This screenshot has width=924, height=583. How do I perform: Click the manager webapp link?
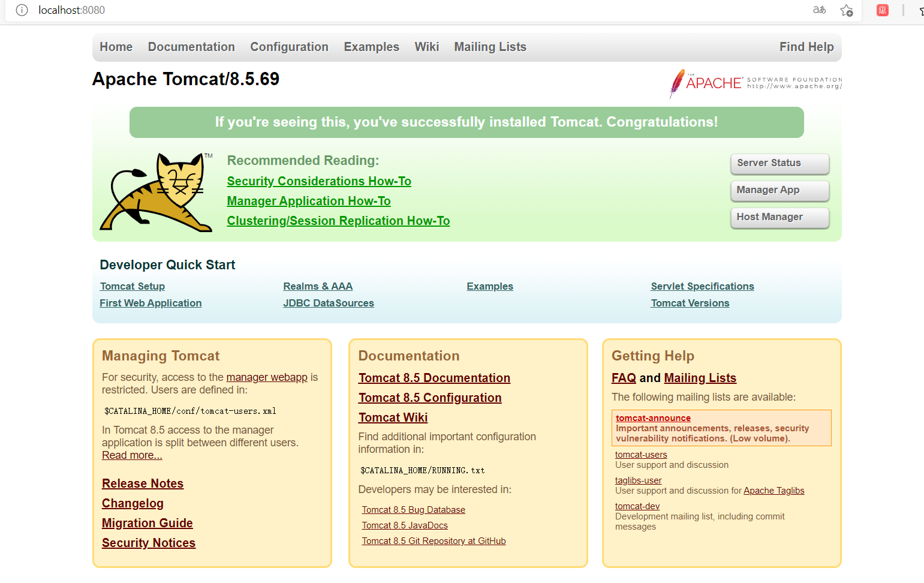[267, 377]
